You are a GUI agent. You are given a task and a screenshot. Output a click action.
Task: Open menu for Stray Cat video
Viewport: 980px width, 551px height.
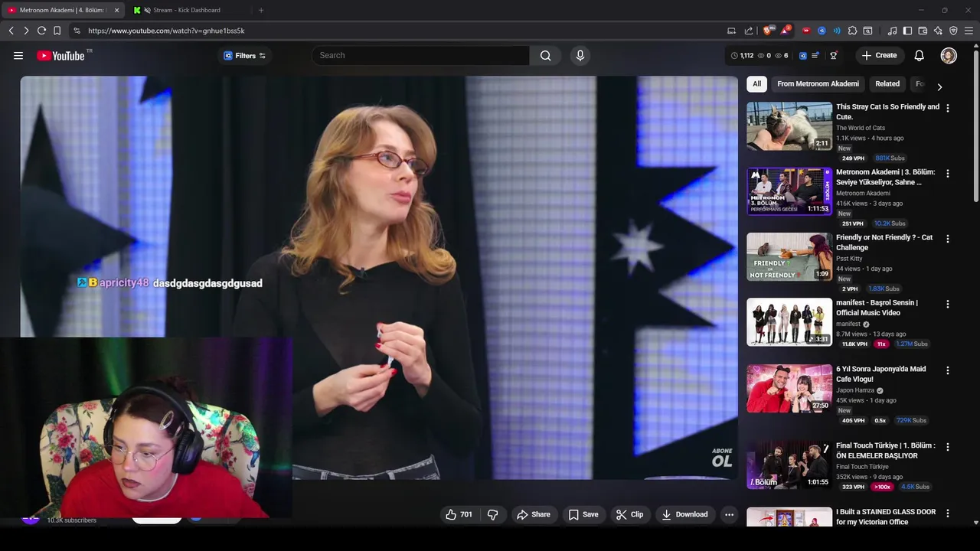coord(948,108)
